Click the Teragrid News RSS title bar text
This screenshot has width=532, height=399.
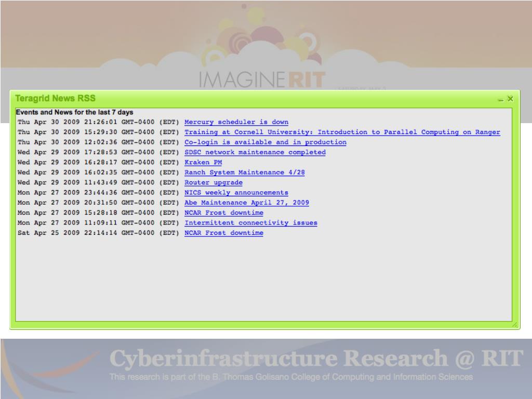coord(55,98)
